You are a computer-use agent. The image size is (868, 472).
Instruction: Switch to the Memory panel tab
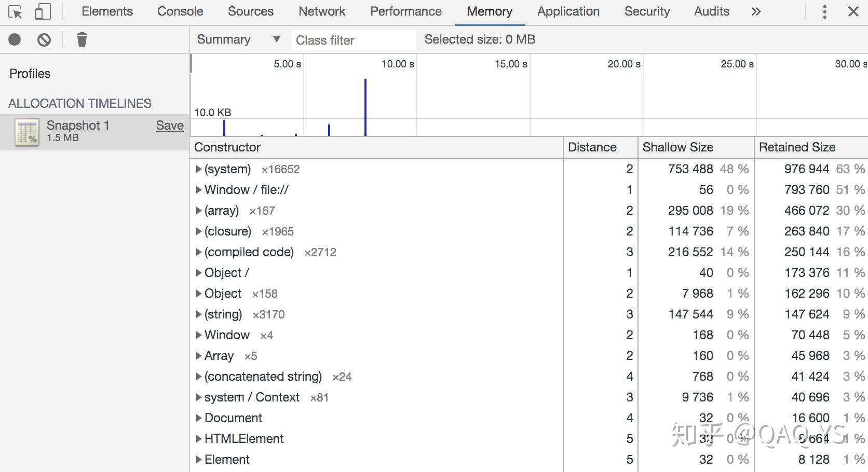(489, 11)
